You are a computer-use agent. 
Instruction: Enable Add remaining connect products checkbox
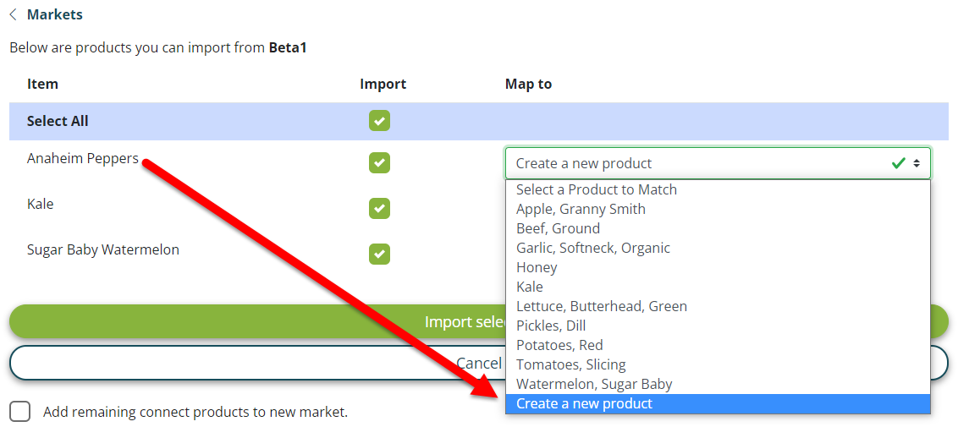pos(20,412)
